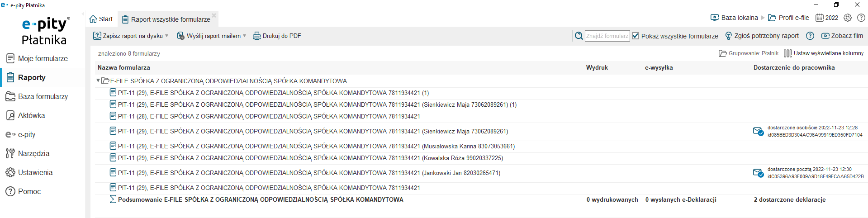Open help question mark in top bar
This screenshot has width=868, height=218.
coord(861,18)
